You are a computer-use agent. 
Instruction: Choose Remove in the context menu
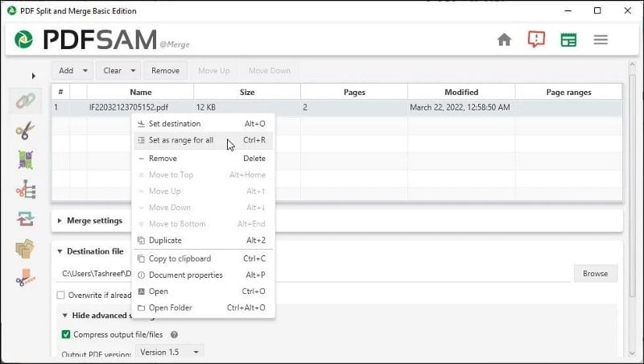204,158
